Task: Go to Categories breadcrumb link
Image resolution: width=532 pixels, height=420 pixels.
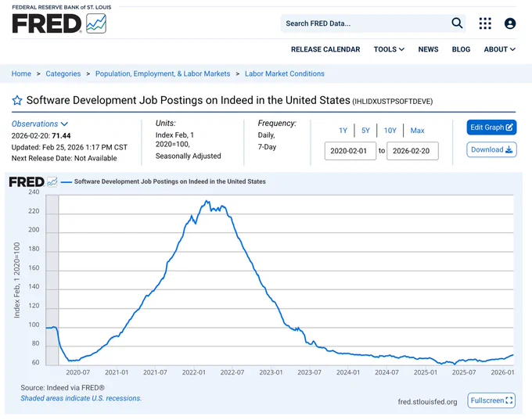Action: (63, 74)
